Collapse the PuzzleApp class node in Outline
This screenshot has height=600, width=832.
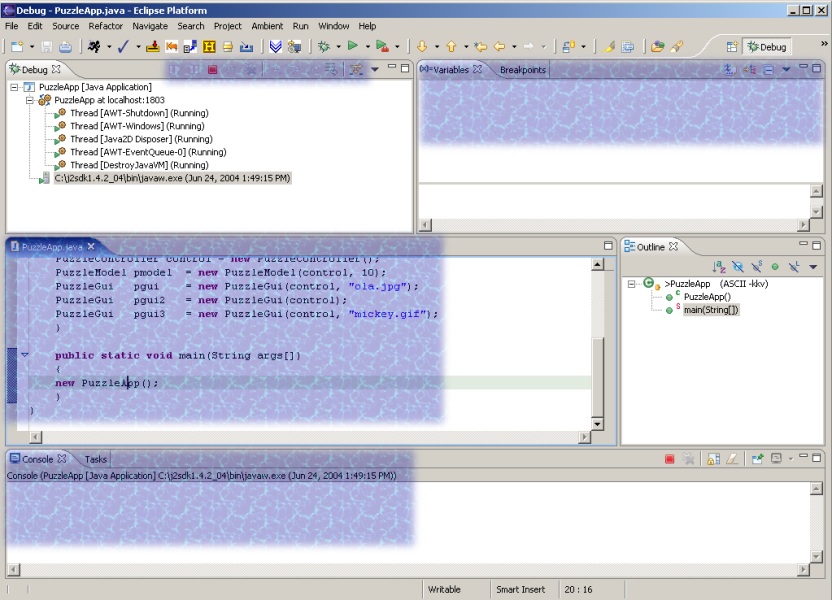[x=633, y=284]
